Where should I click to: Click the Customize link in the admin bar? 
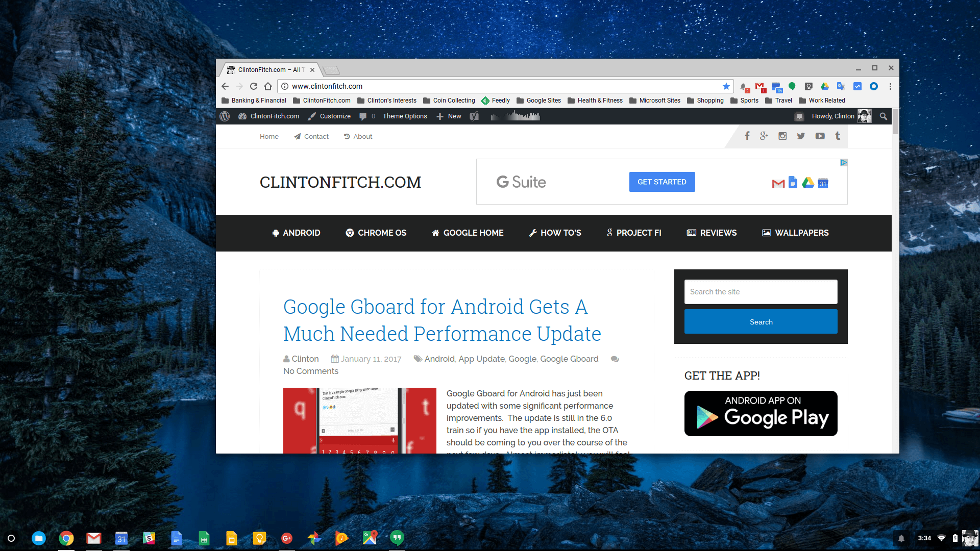[x=329, y=116]
